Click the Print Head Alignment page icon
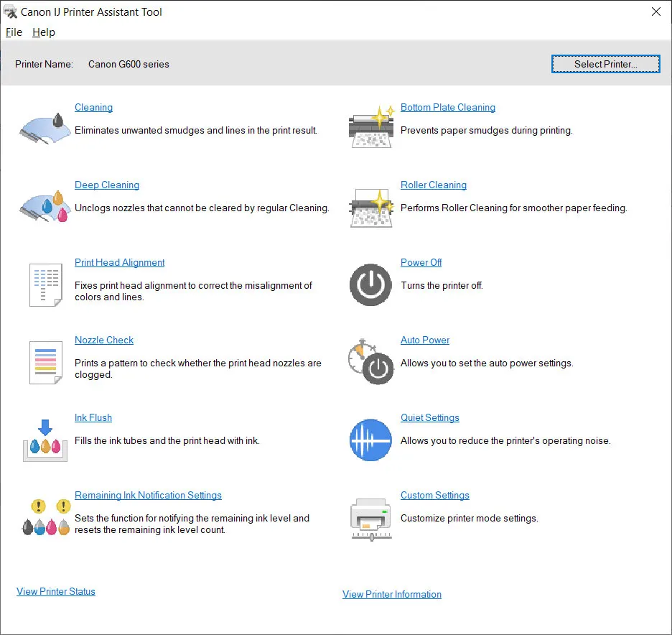This screenshot has height=635, width=672. (x=45, y=285)
